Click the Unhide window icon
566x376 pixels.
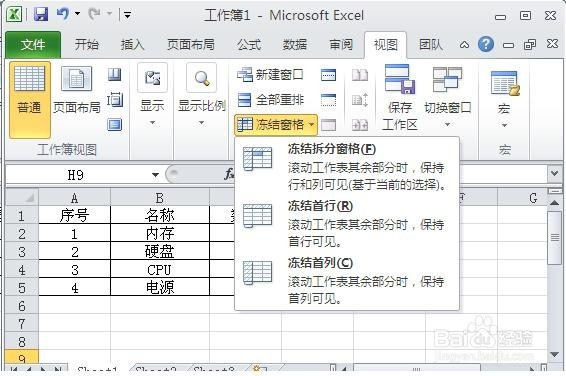coord(328,125)
